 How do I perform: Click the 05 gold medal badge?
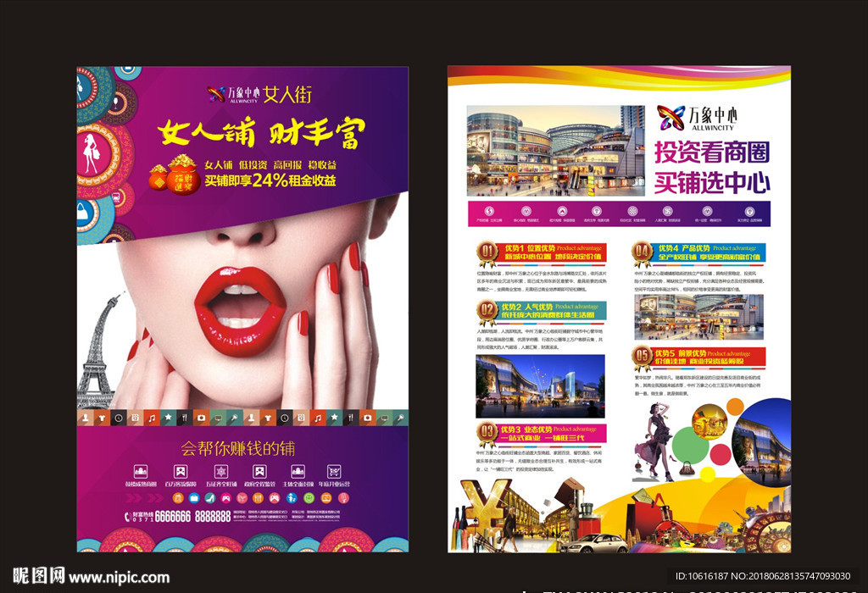642,357
